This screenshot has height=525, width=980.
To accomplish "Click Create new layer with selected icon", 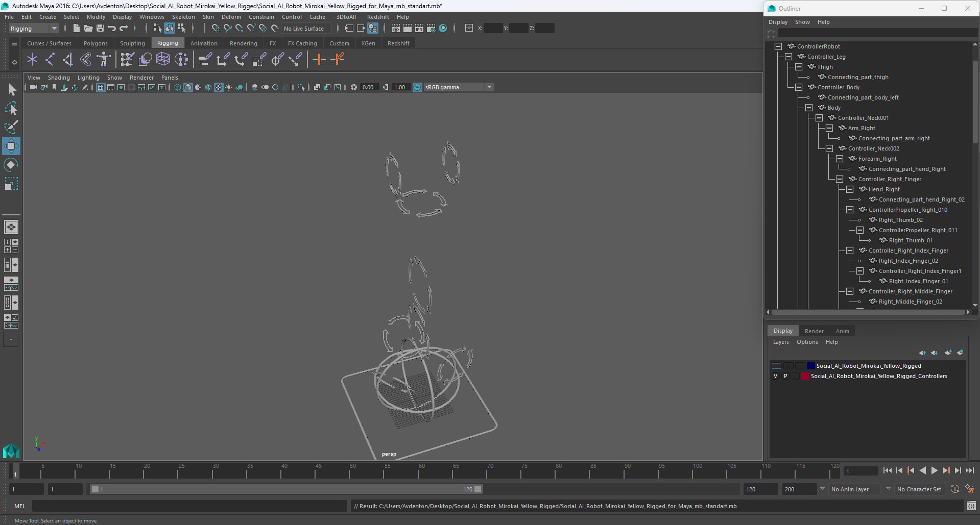I will [960, 353].
